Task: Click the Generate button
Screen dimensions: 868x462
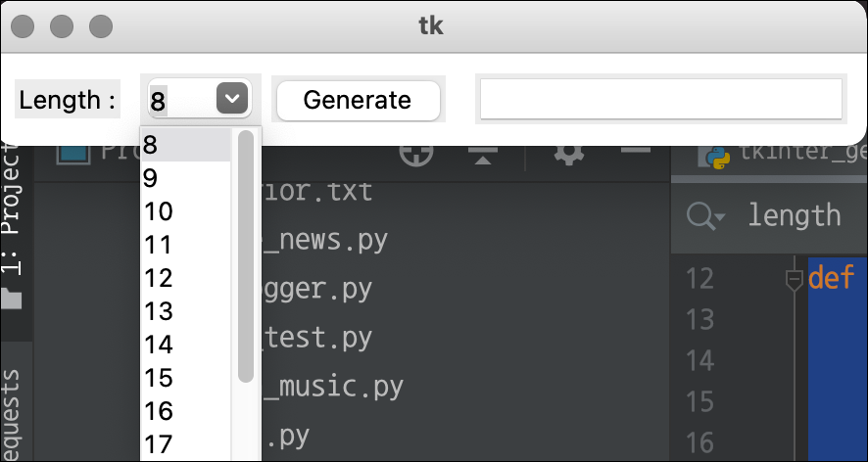Action: click(x=358, y=100)
